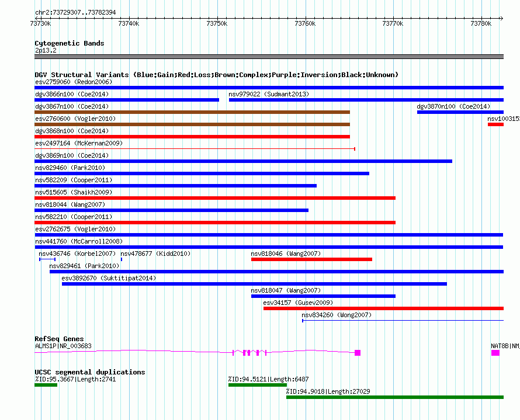
Task: Select the 73730k ruler position label
Action: [x=40, y=23]
